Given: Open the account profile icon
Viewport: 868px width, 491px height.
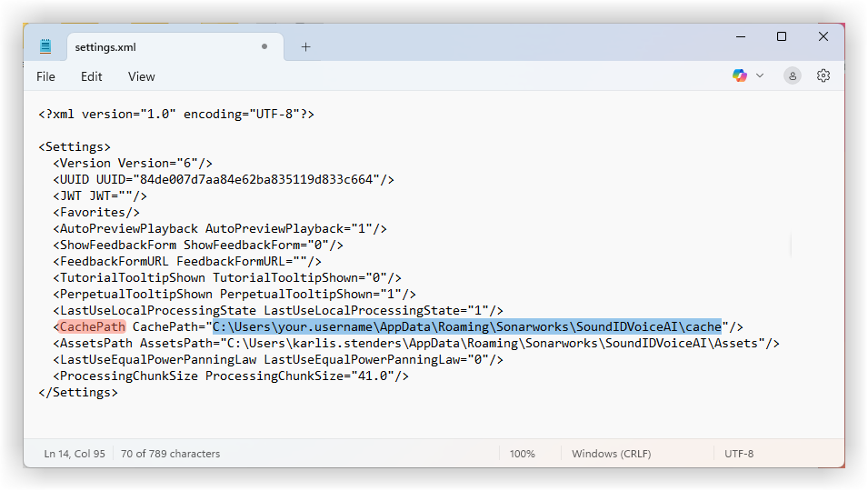Looking at the screenshot, I should 793,75.
